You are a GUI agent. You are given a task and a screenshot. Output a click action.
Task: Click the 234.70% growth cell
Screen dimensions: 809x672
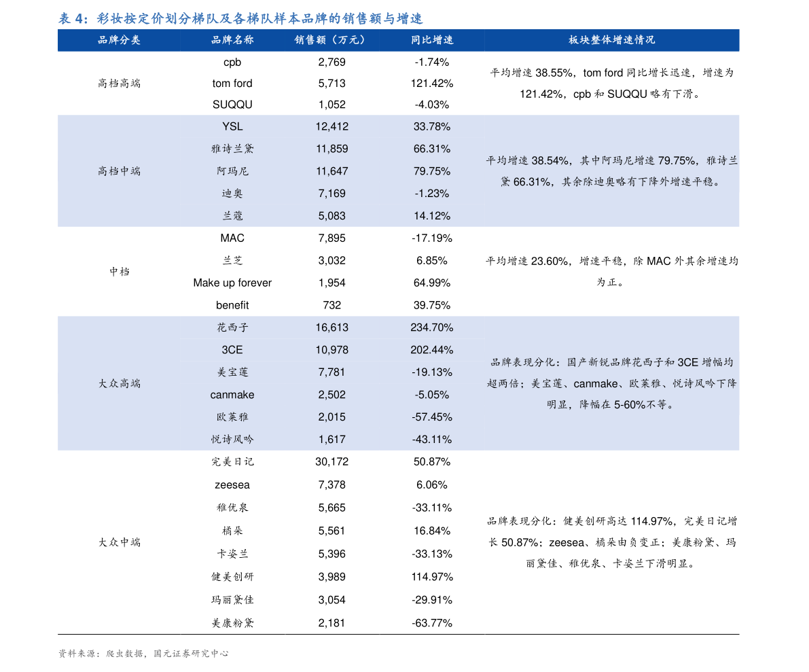click(432, 328)
